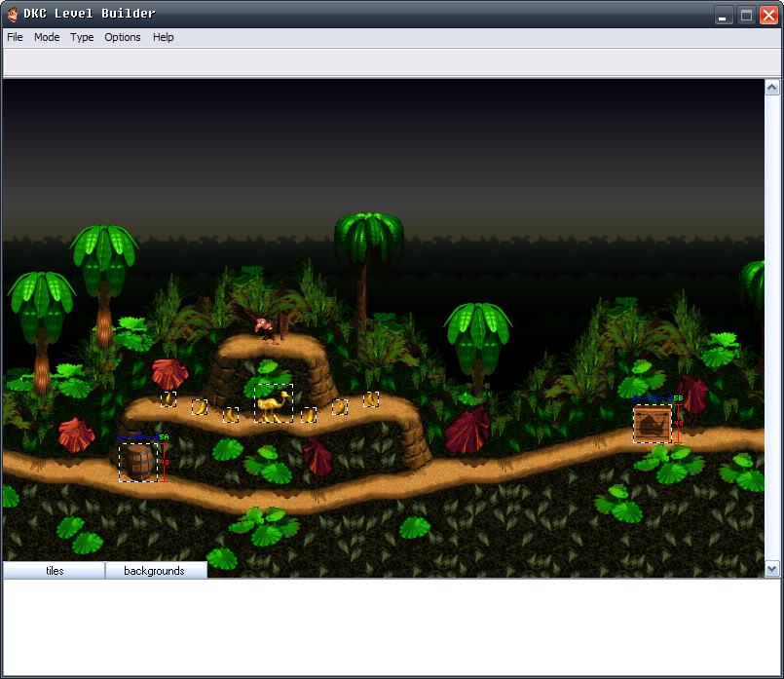Select banana immediately right of golden token
The image size is (784, 679).
pyautogui.click(x=309, y=416)
